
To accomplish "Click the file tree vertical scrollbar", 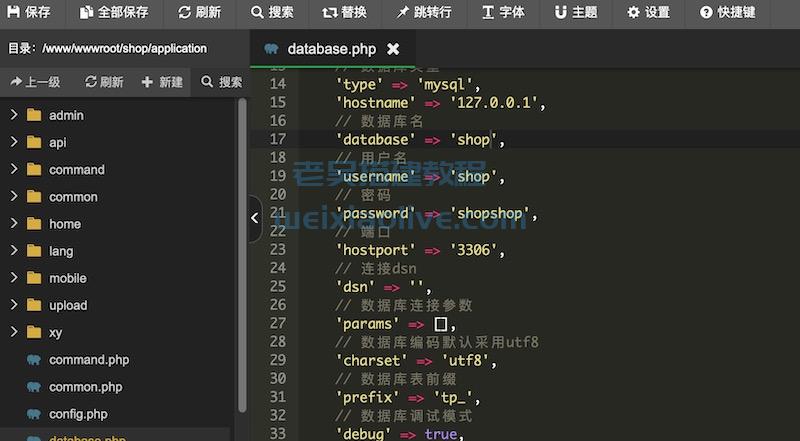I will pyautogui.click(x=242, y=254).
